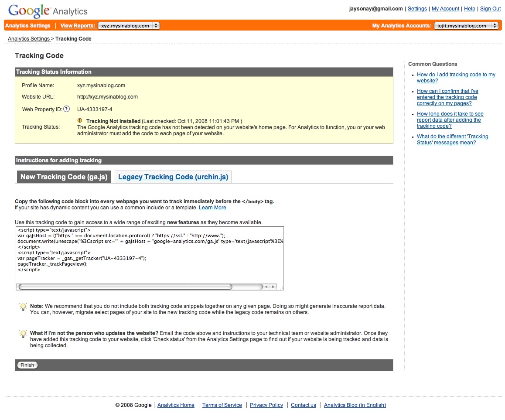Click the Profile Name value xyz.mysinablog.com
Viewport: 505px width, 420px height.
pyautogui.click(x=101, y=85)
